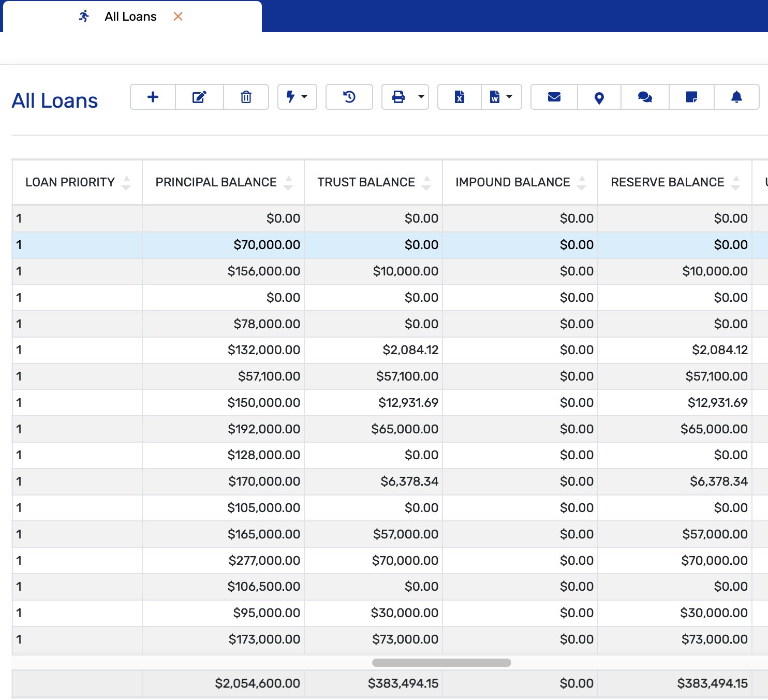Open the chat comments icon

(644, 96)
